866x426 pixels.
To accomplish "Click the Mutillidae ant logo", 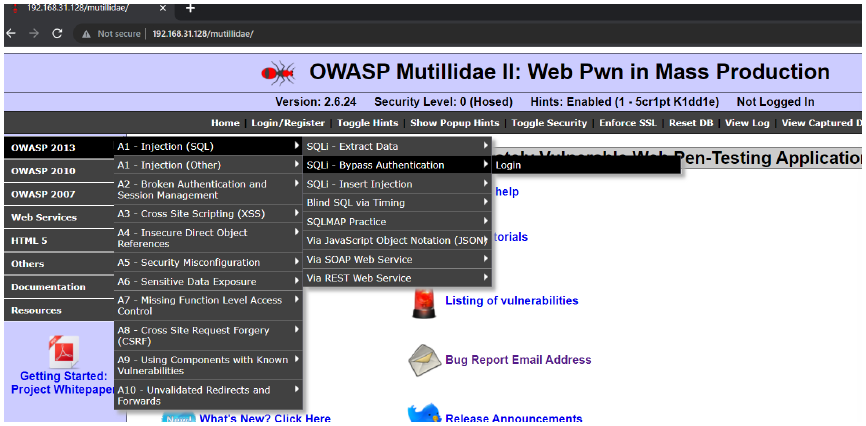I will tap(278, 72).
